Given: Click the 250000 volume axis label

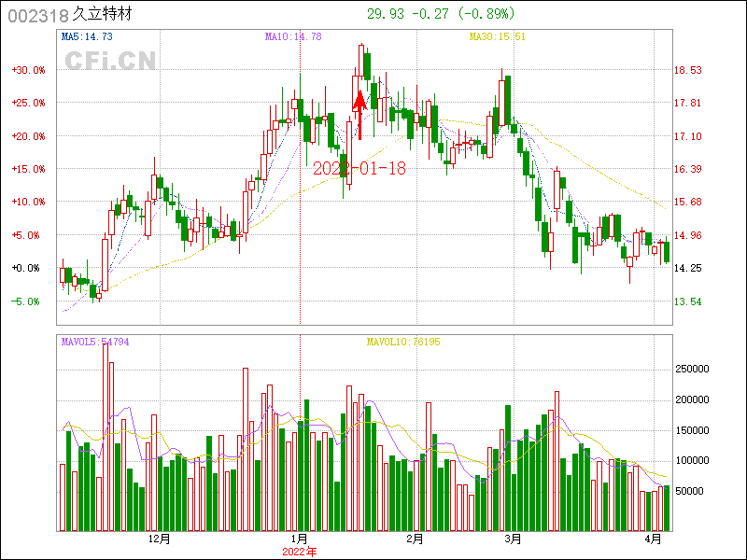Looking at the screenshot, I should point(692,369).
